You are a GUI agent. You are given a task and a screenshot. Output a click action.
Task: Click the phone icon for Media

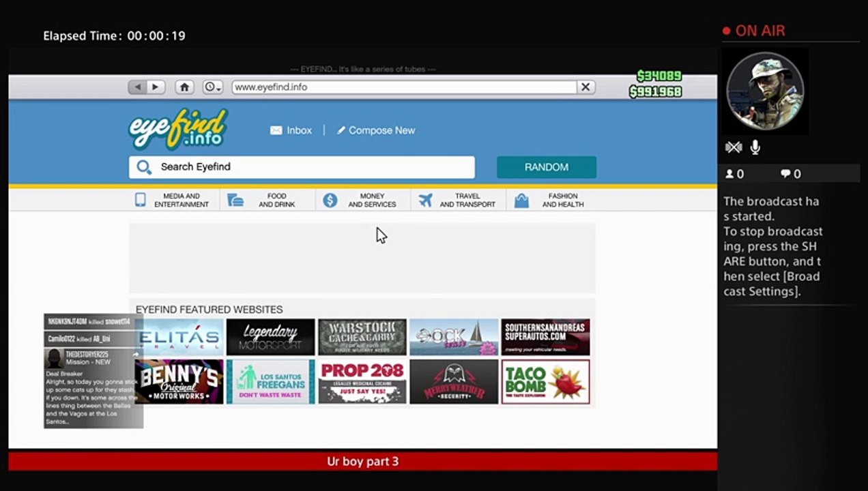pyautogui.click(x=141, y=200)
